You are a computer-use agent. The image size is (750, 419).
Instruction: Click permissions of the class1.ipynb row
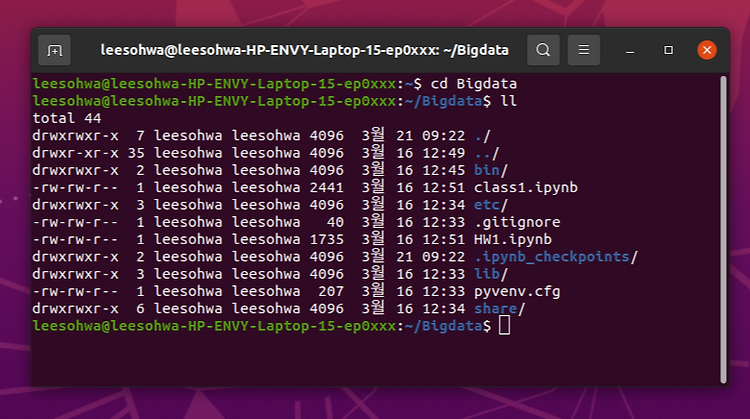pyautogui.click(x=76, y=187)
